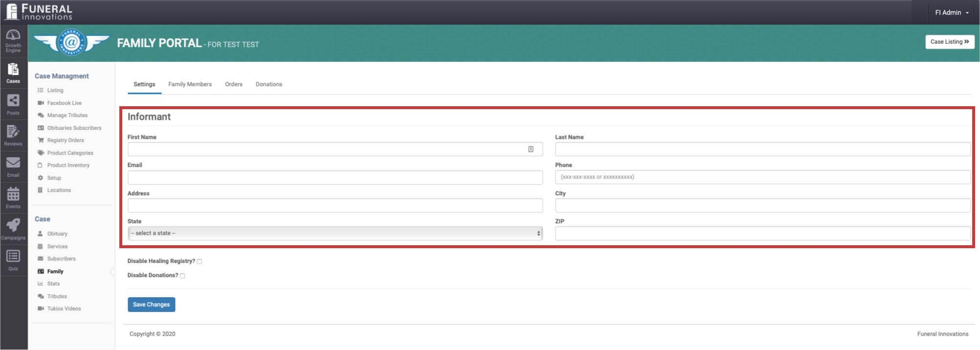Click the chart icon beside Stats
This screenshot has height=350, width=980.
(41, 284)
